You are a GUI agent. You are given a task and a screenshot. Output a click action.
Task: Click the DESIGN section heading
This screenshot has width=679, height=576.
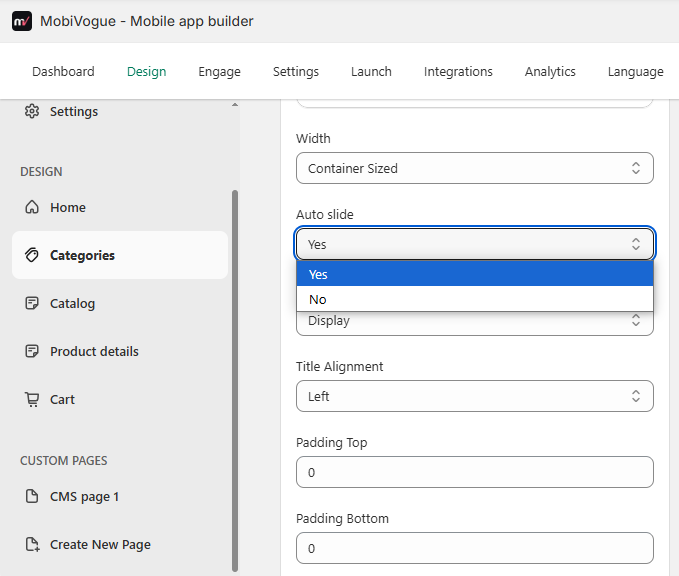[x=41, y=172]
